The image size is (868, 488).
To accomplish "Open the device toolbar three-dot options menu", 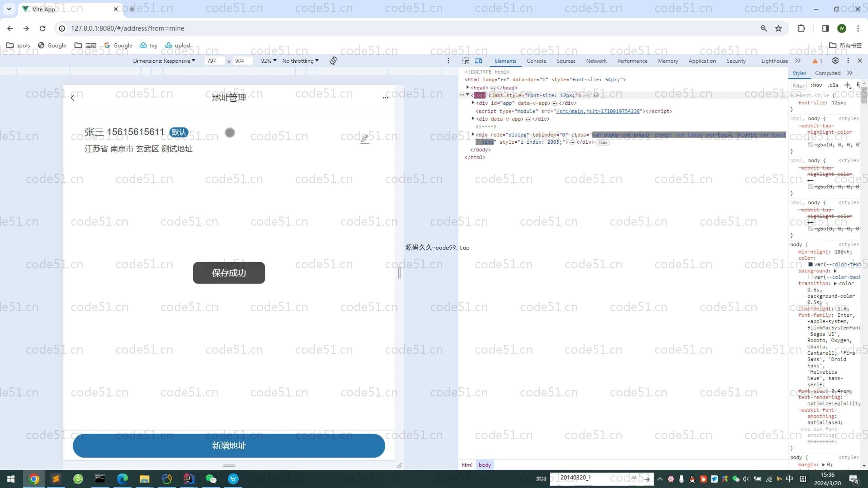I will pyautogui.click(x=448, y=61).
